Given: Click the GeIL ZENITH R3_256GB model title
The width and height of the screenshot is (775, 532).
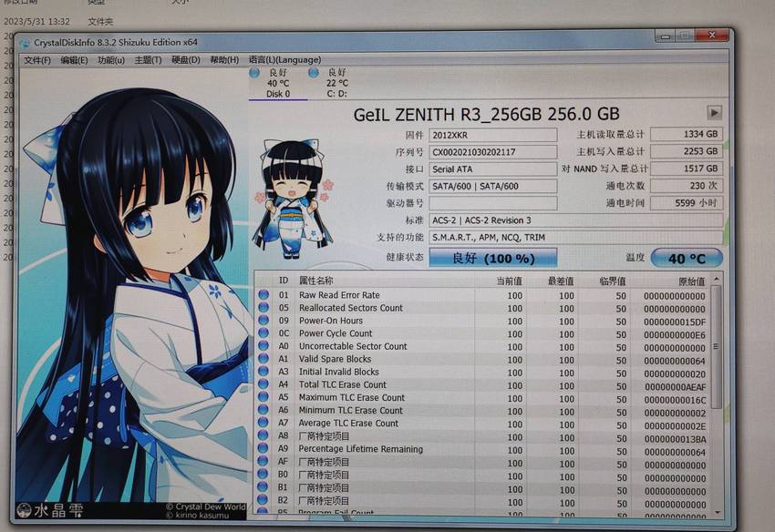Looking at the screenshot, I should (x=486, y=114).
